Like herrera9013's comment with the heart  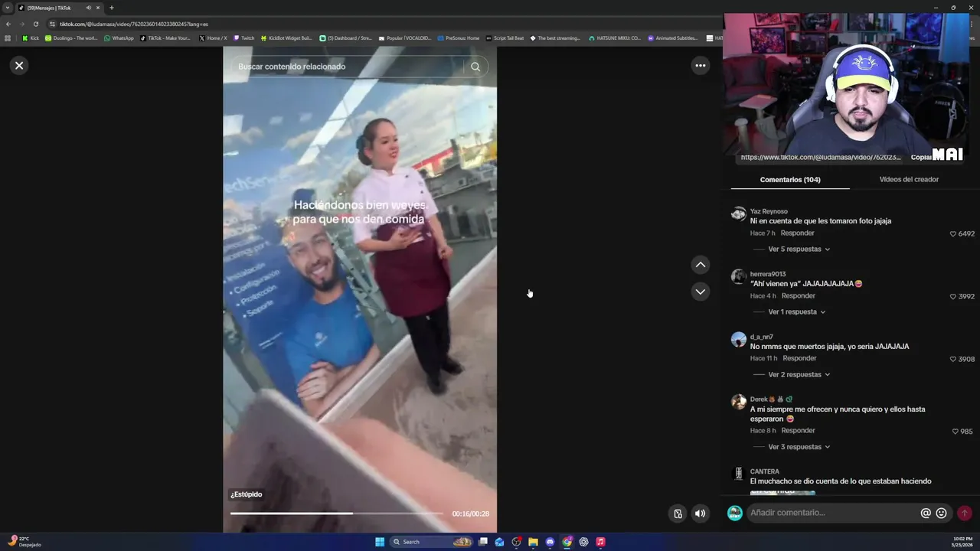pyautogui.click(x=953, y=297)
